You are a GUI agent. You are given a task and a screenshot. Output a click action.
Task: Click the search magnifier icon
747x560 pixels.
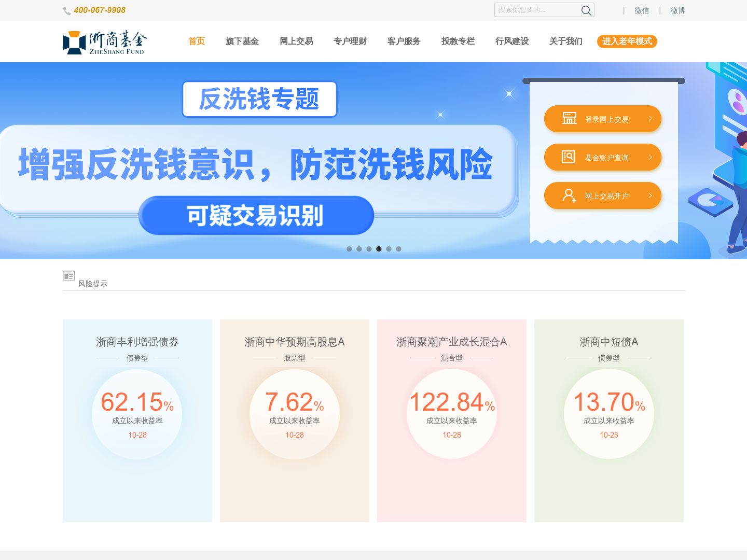point(586,10)
